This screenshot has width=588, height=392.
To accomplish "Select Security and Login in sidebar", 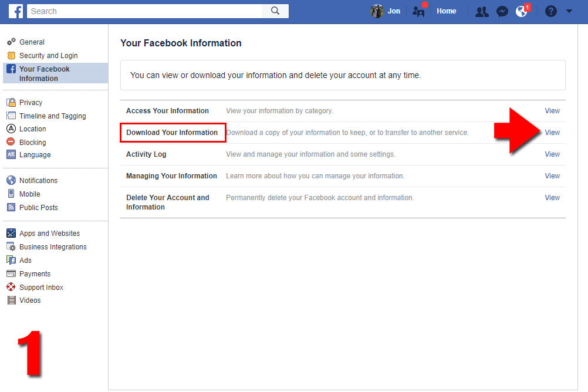I will (x=48, y=56).
